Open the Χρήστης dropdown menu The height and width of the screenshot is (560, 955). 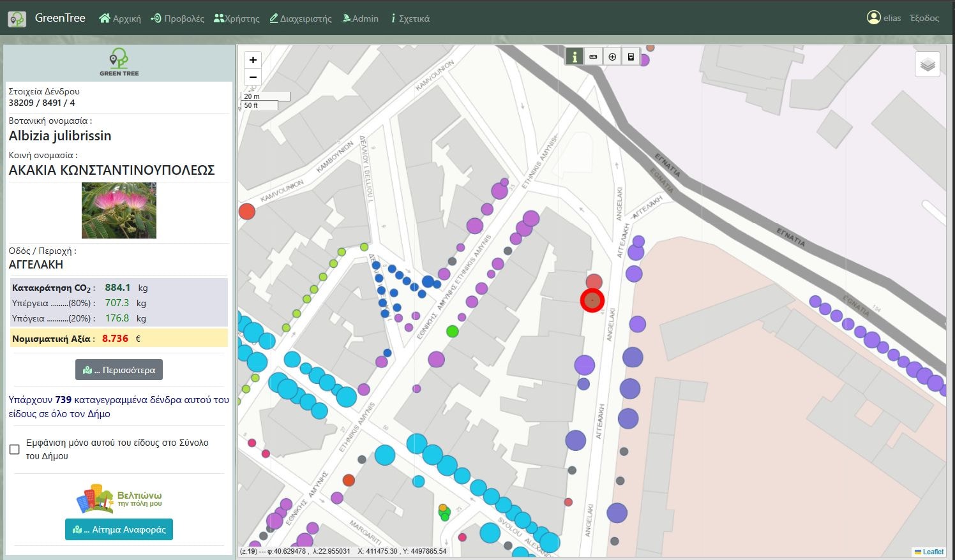236,18
